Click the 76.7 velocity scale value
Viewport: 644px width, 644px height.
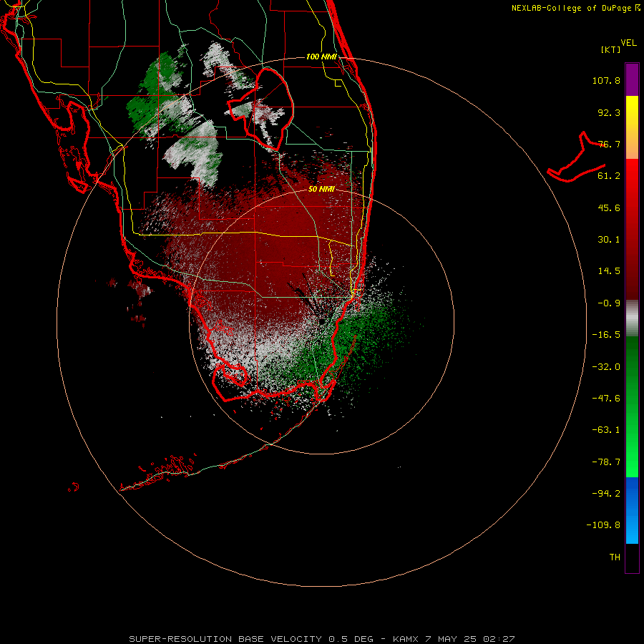tap(609, 144)
